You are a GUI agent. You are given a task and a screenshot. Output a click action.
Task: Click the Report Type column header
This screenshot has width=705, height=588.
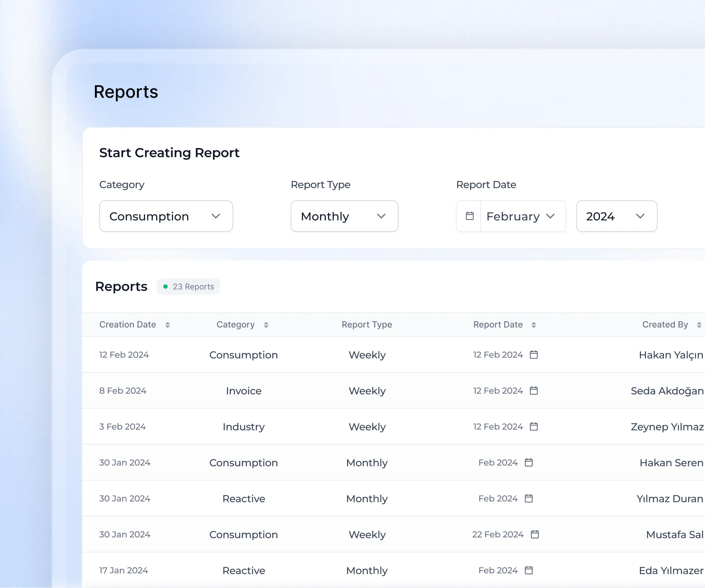click(x=367, y=325)
